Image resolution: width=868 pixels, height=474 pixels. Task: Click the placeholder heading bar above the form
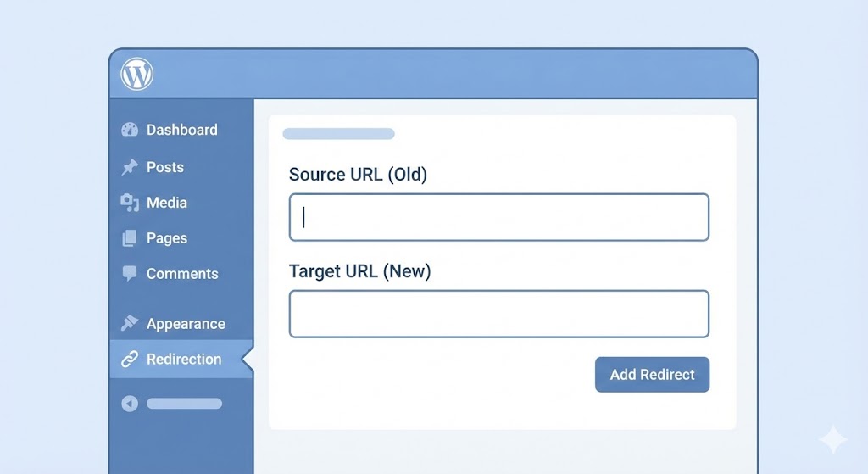(338, 134)
